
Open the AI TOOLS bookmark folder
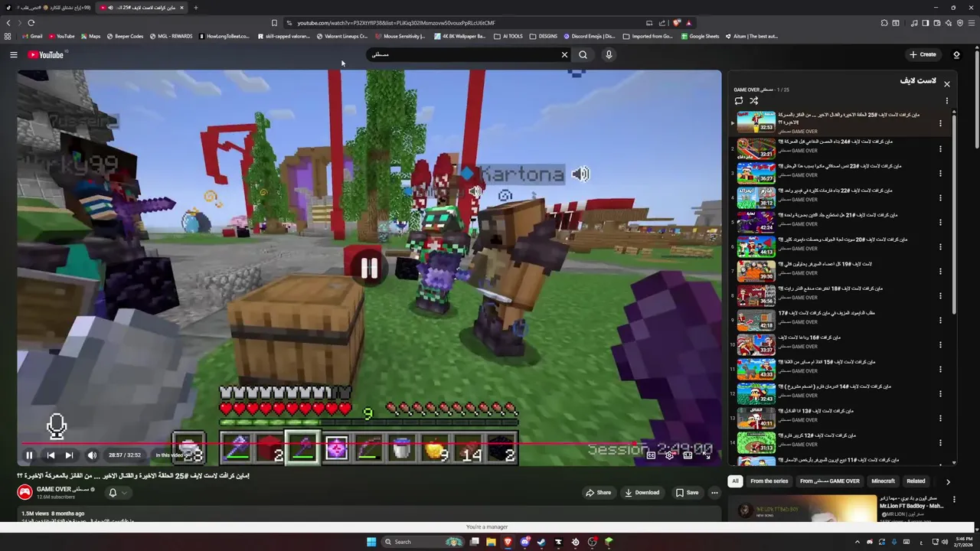508,36
